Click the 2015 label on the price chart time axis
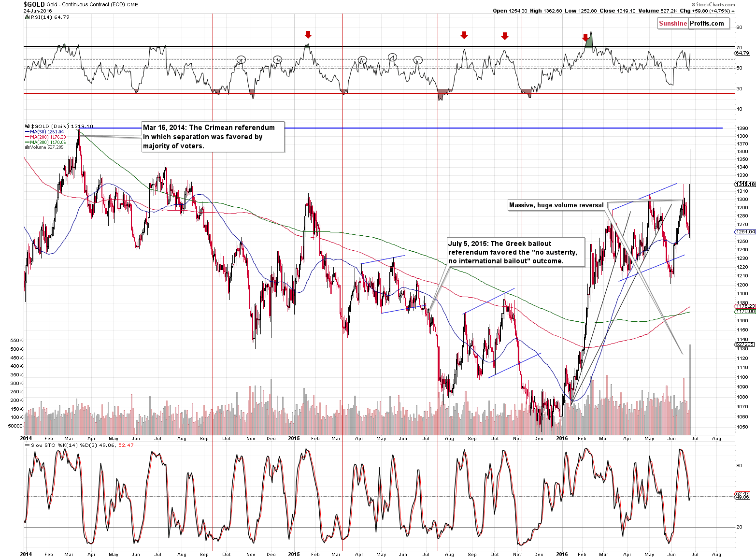756x559 pixels. [x=294, y=439]
